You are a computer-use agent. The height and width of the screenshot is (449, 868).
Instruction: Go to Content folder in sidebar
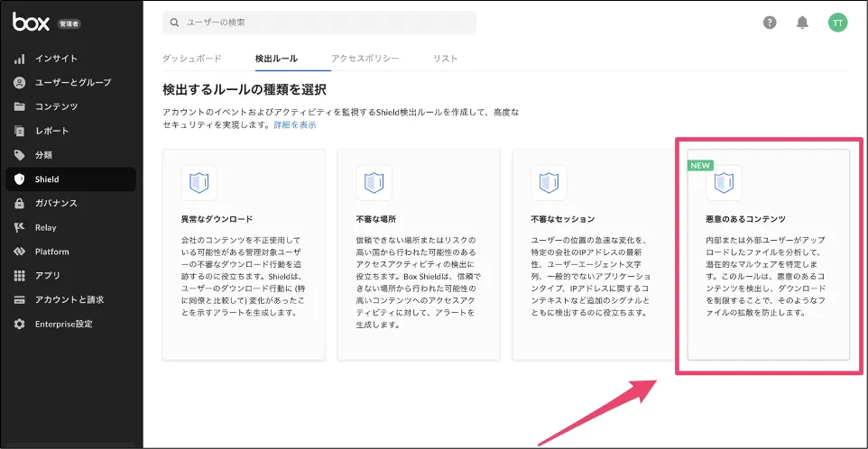pos(56,106)
